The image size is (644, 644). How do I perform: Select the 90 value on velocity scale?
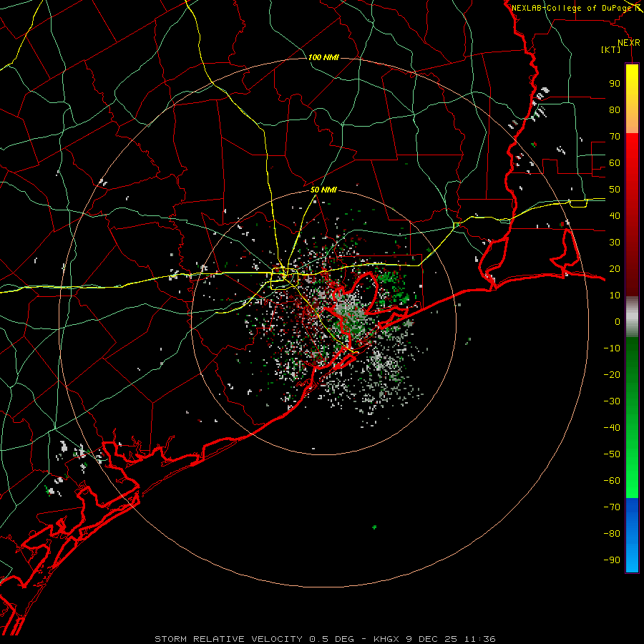(615, 84)
